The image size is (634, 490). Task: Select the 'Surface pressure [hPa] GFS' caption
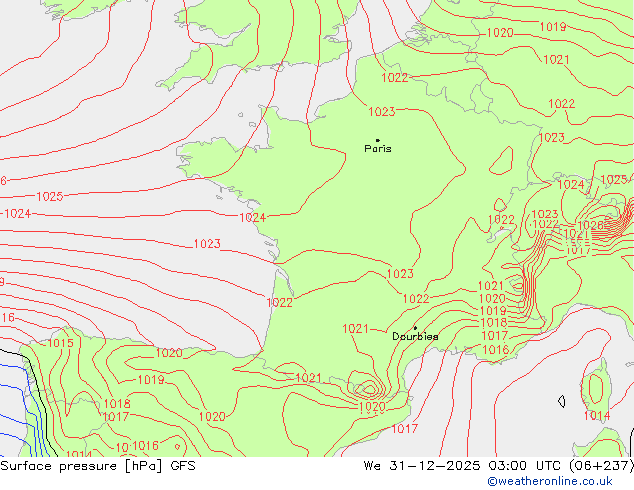(98, 466)
